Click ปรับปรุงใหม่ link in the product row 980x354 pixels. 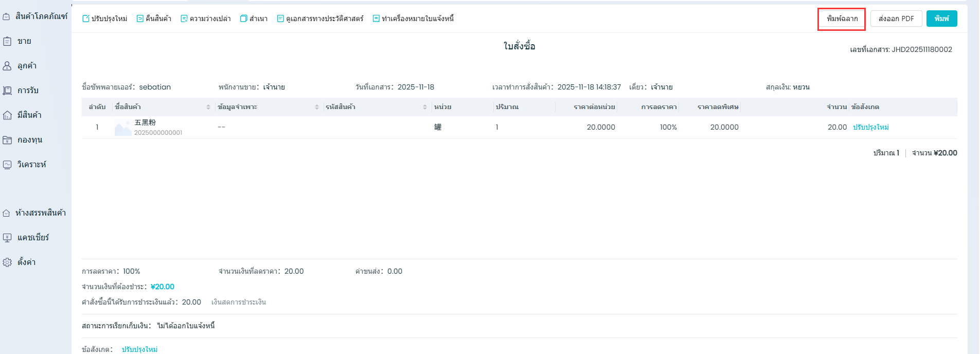tap(871, 127)
